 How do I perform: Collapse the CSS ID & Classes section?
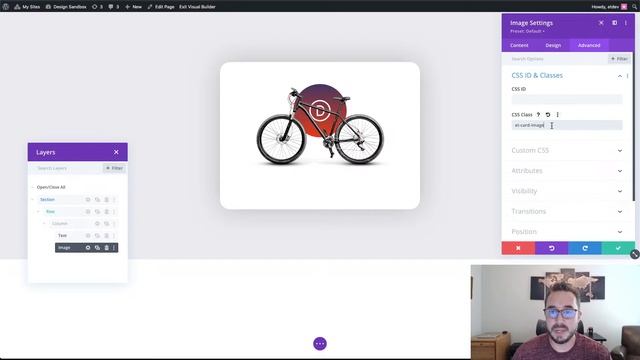click(620, 76)
